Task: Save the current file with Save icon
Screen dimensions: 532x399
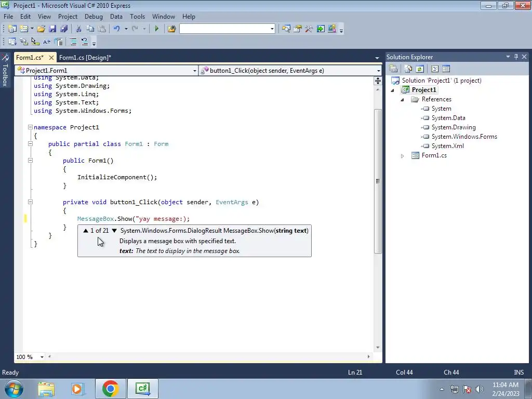Action: click(52, 29)
